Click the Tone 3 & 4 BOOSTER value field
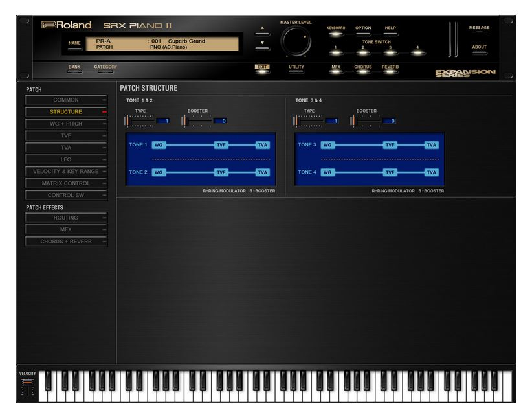Screen dimensions: 532x419 [x=389, y=121]
